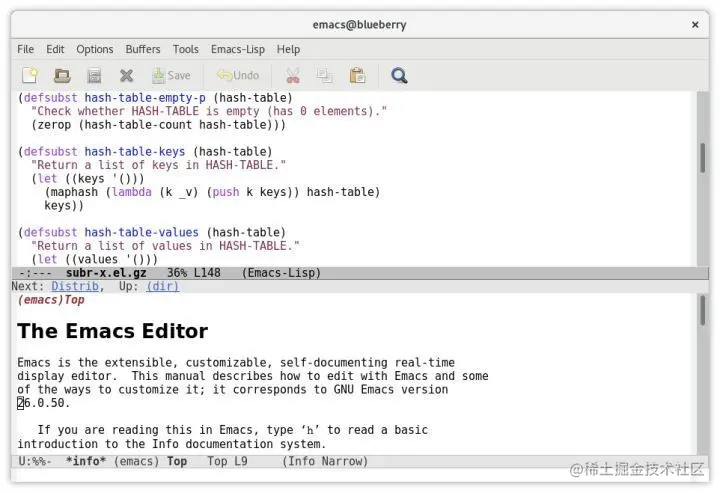The image size is (720, 493).
Task: Click the (emacs)Top node title
Action: 51,300
